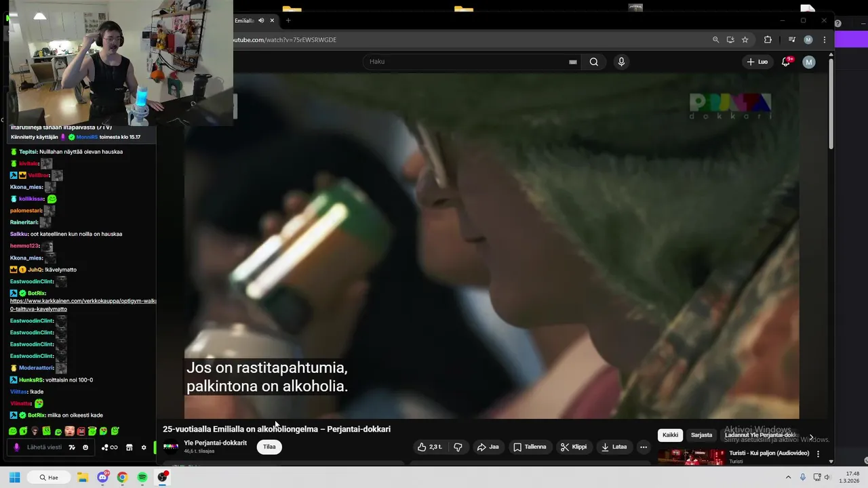This screenshot has width=868, height=488.
Task: Click the YouTube search magnifier button
Action: (594, 62)
